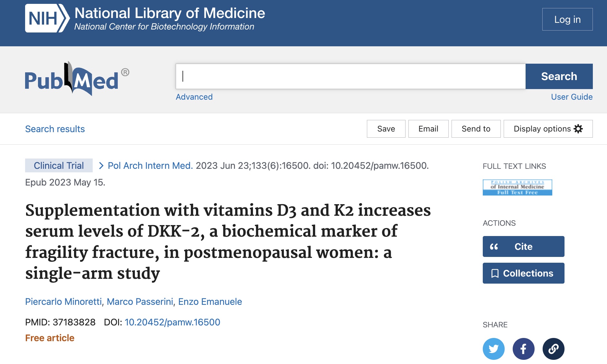Screen dimensions: 607x364
Task: Click the bookmark Collections icon
Action: [x=495, y=273]
